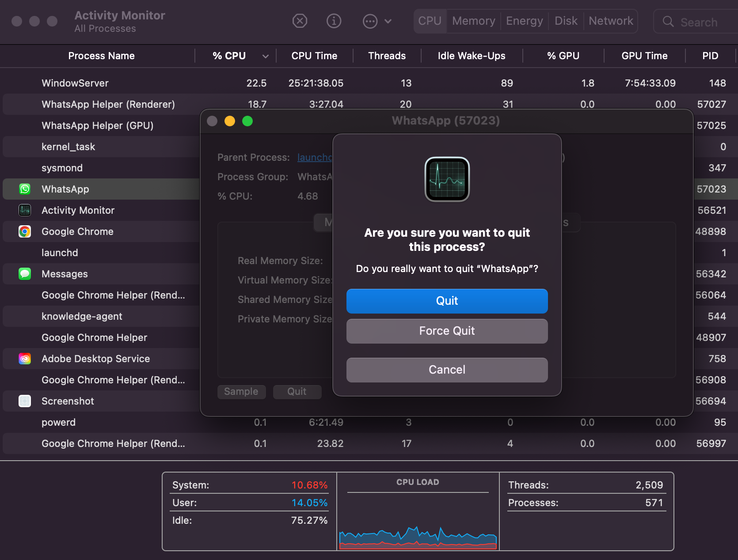Select the powerd process row

click(x=370, y=422)
